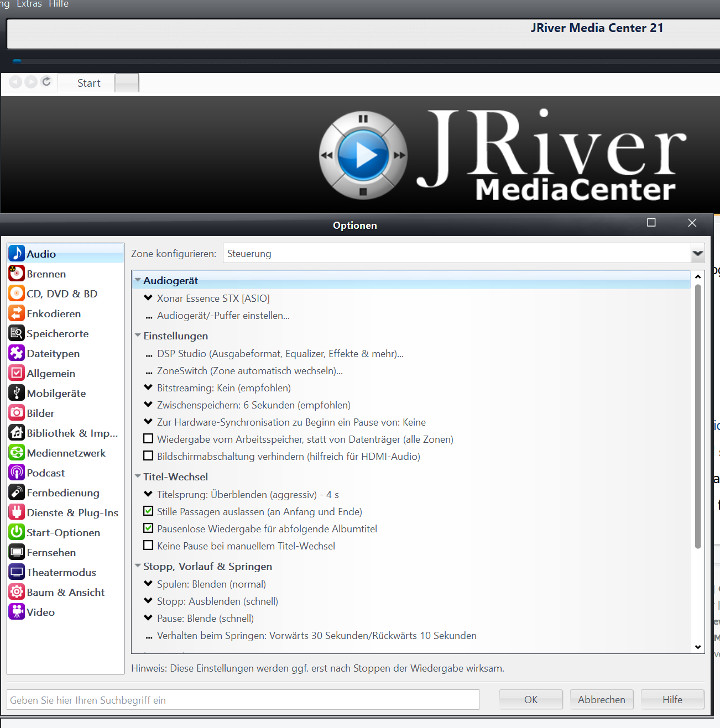Open the Baum & Ansicht gear icon

click(17, 592)
